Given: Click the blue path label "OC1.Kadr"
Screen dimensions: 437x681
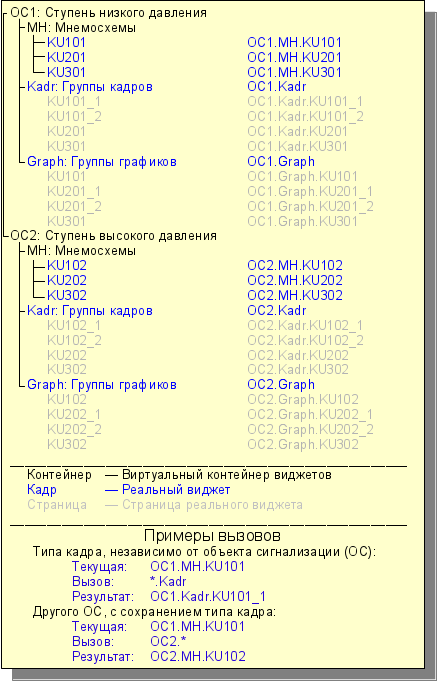Looking at the screenshot, I should 277,86.
